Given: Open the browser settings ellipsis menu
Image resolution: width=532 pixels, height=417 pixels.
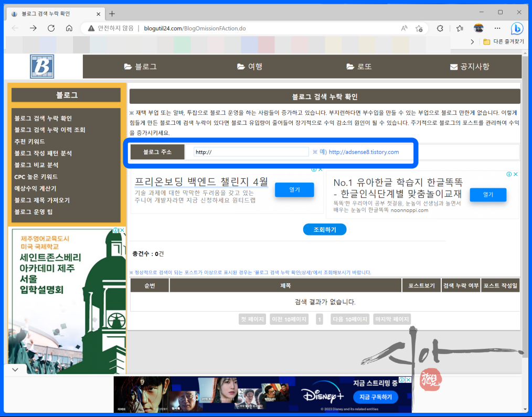Looking at the screenshot, I should coord(497,28).
